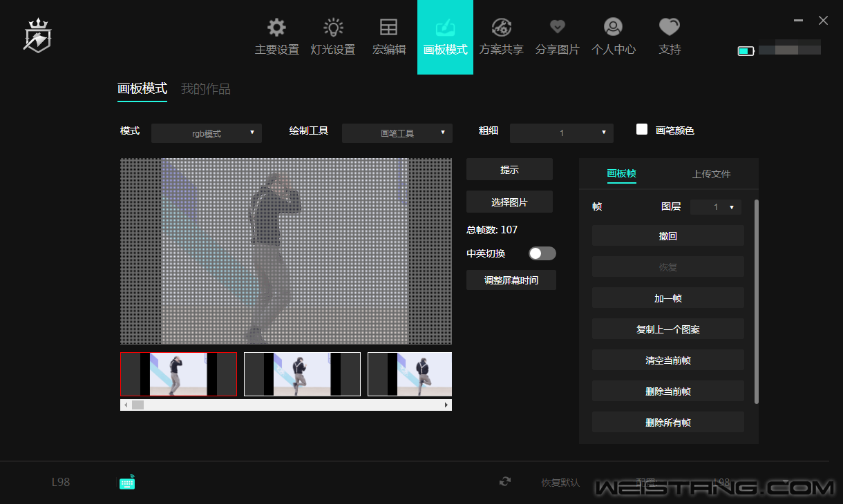Add a frame with 加一帧
The width and height of the screenshot is (843, 504).
coord(668,298)
